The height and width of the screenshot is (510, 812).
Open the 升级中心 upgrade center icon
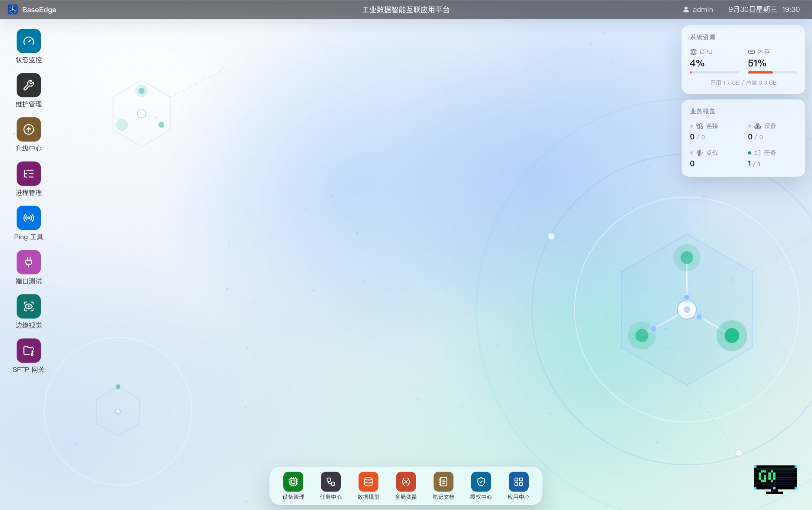[x=29, y=129]
